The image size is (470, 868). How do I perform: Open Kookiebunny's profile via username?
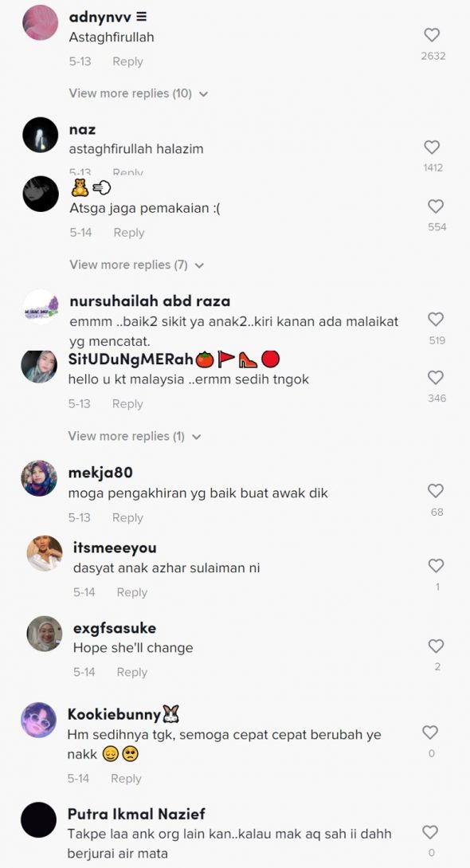click(114, 714)
